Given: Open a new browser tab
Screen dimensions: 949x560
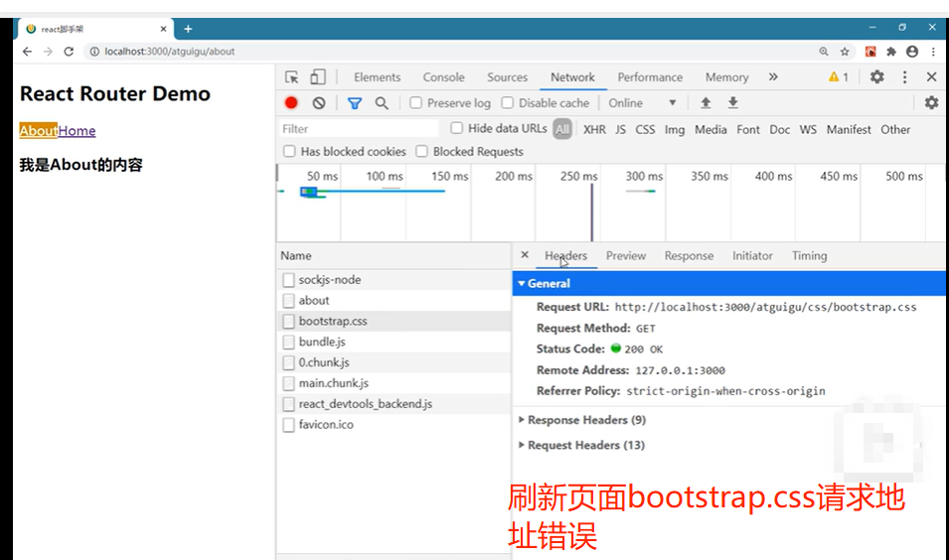Looking at the screenshot, I should pos(188,29).
